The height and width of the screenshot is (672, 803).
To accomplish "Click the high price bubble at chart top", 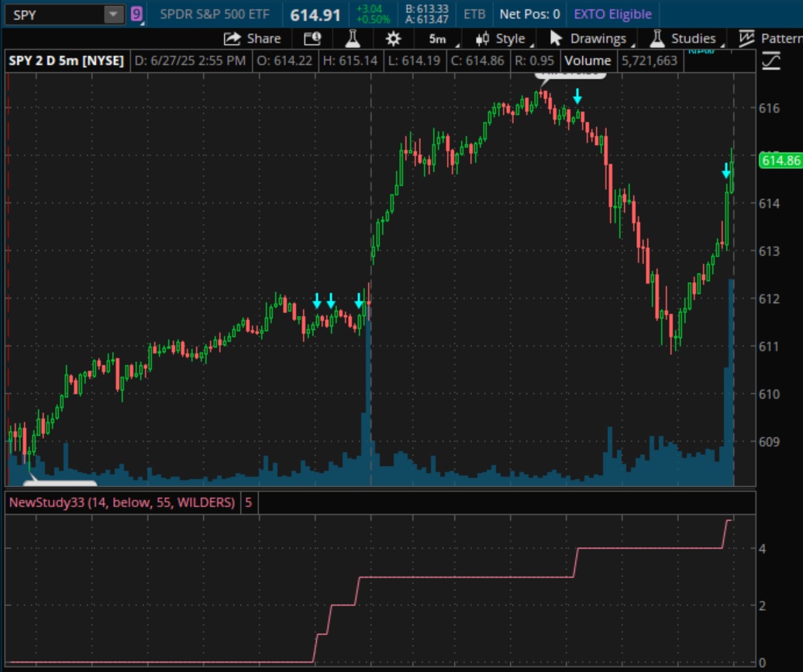I will (x=570, y=74).
